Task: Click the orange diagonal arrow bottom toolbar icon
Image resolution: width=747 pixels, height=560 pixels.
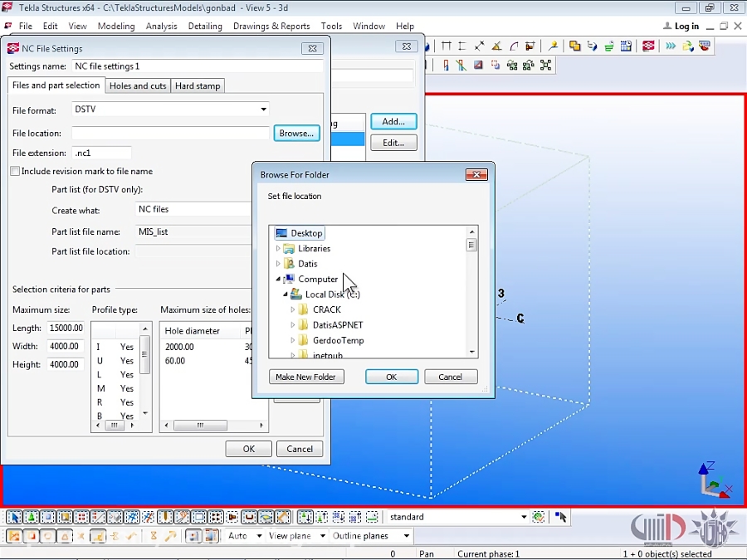Action: point(170,536)
